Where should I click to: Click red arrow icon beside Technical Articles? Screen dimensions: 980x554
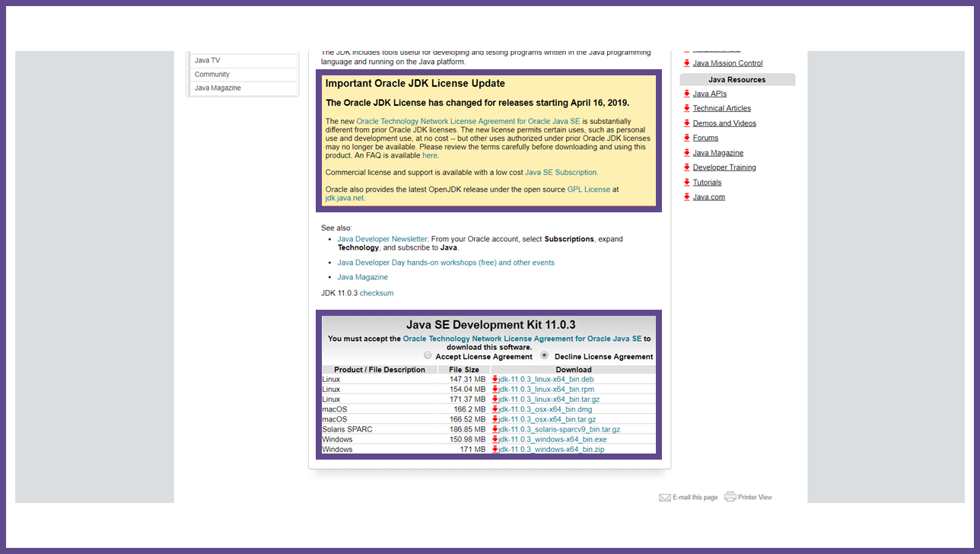[x=687, y=108]
